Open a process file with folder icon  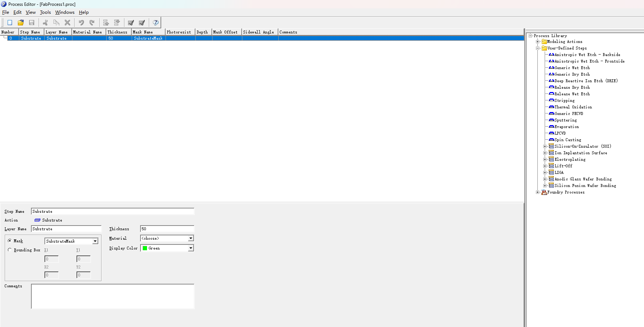[x=21, y=23]
